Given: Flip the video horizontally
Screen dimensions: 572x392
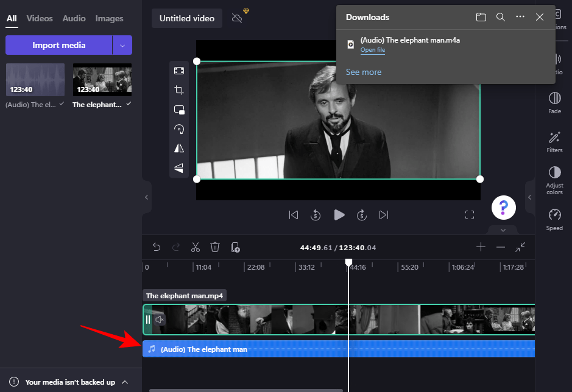Looking at the screenshot, I should click(178, 148).
